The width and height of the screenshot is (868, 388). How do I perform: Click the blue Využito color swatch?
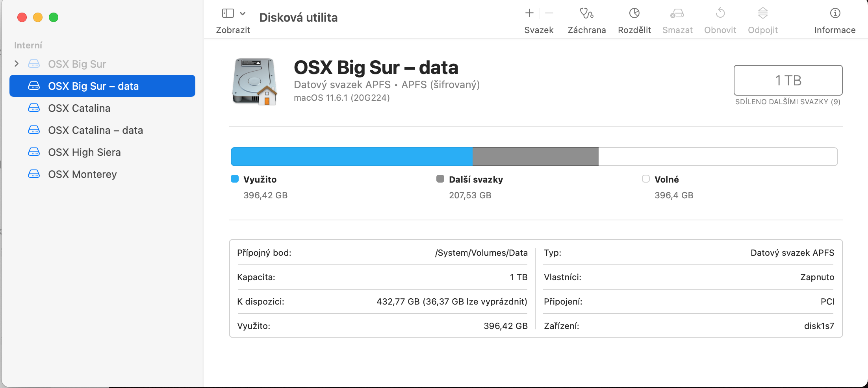click(x=235, y=179)
